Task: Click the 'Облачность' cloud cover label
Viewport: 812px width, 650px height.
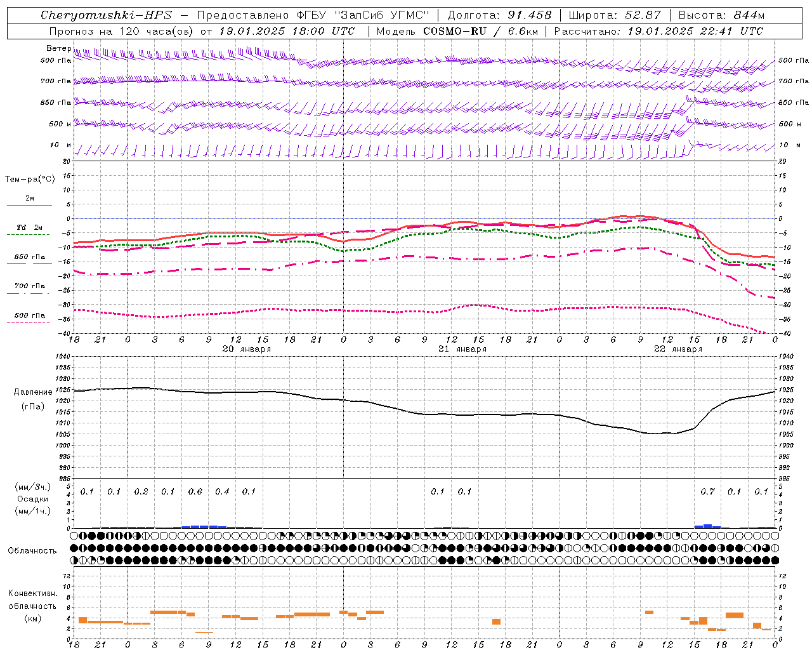Action: (32, 551)
